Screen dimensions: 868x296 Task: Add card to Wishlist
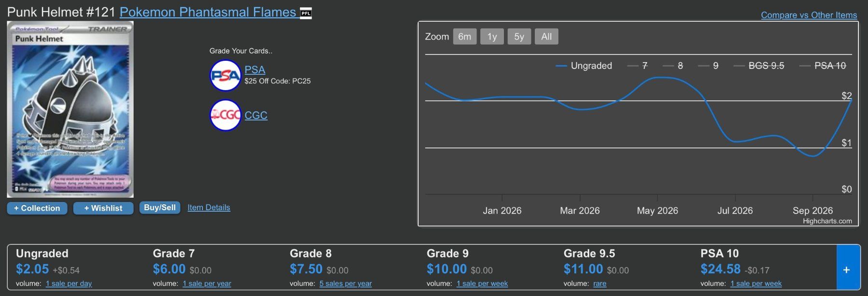pyautogui.click(x=103, y=208)
